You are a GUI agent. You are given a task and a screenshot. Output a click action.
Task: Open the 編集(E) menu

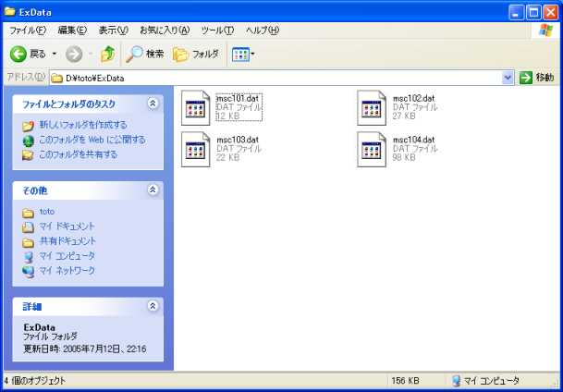click(x=72, y=31)
